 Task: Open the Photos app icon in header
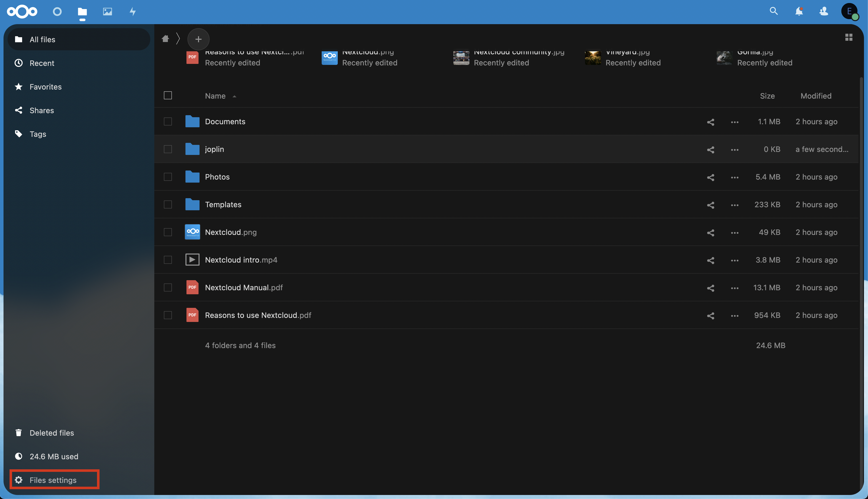pyautogui.click(x=107, y=12)
